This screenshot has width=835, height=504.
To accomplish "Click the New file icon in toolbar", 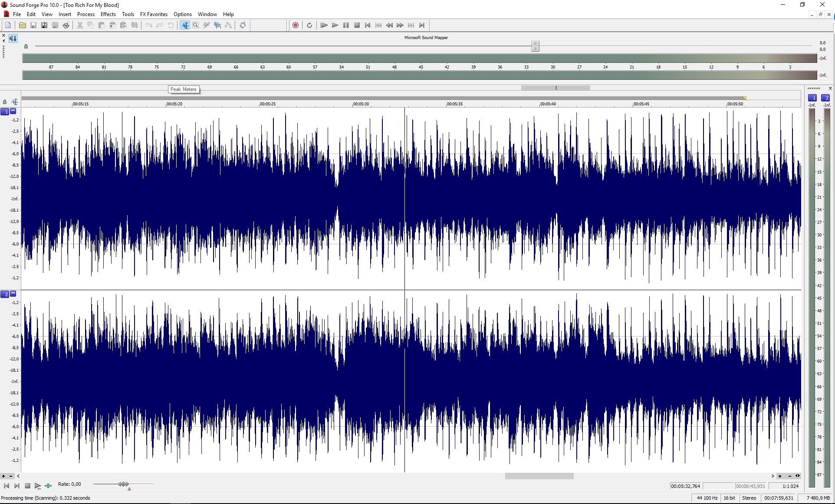I will pos(8,25).
